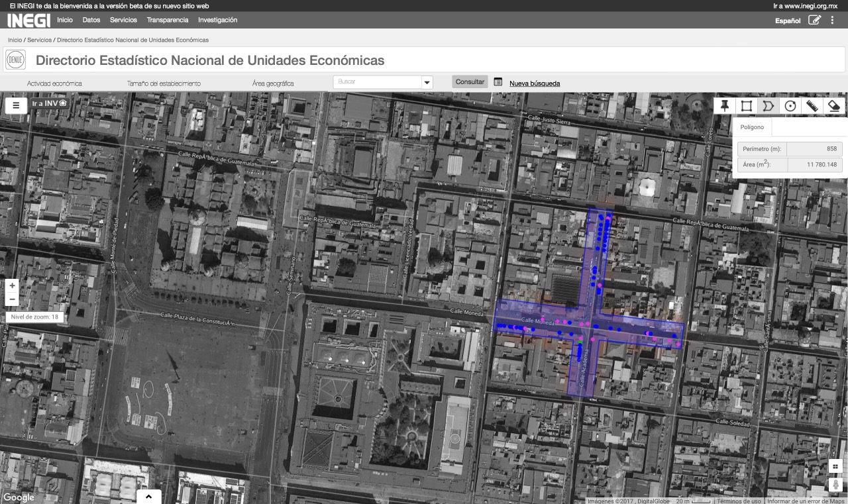
Task: Select the pushpin marker tool
Action: [x=725, y=105]
